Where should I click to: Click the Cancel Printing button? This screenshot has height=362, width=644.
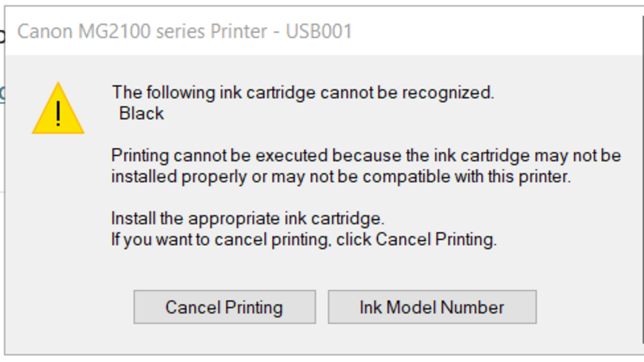click(224, 307)
